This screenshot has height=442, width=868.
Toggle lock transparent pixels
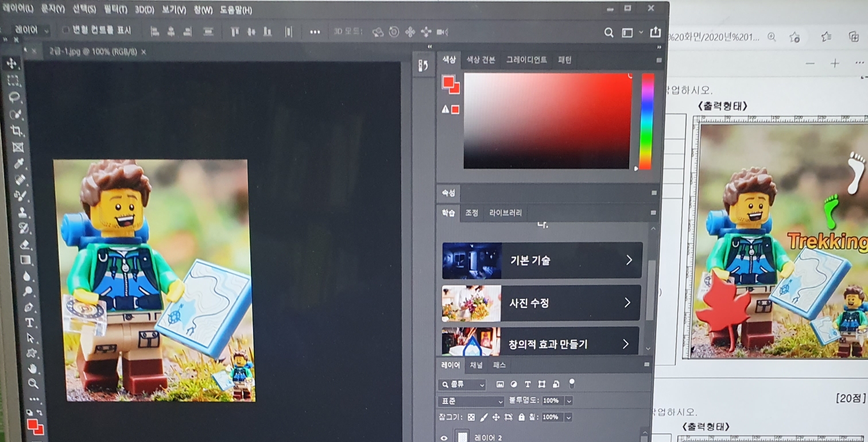coord(471,417)
